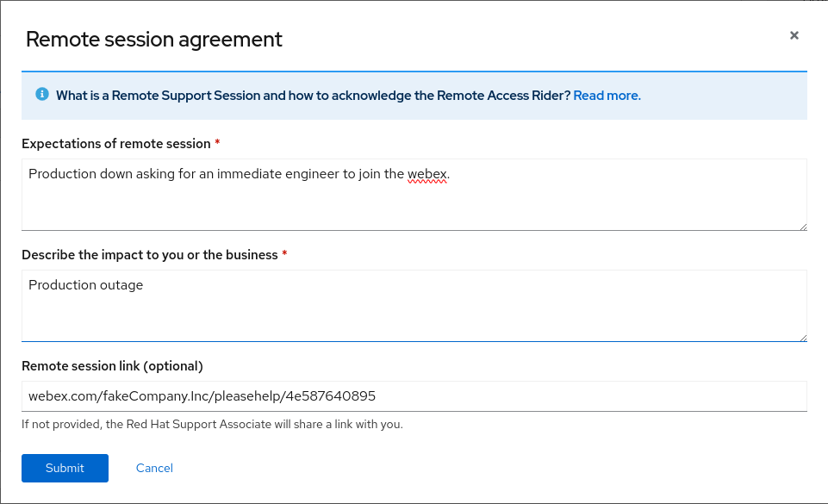Cancel the remote session agreement
The height and width of the screenshot is (504, 828).
pyautogui.click(x=154, y=468)
